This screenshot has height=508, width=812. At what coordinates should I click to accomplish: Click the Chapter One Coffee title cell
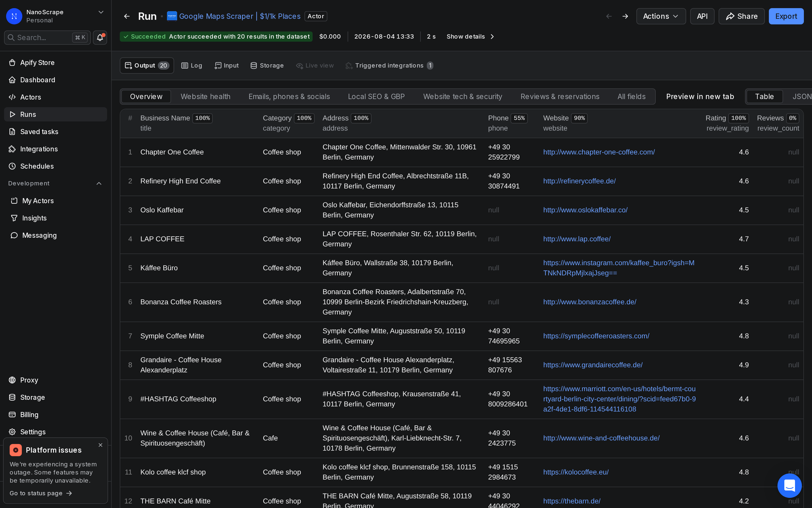point(172,152)
